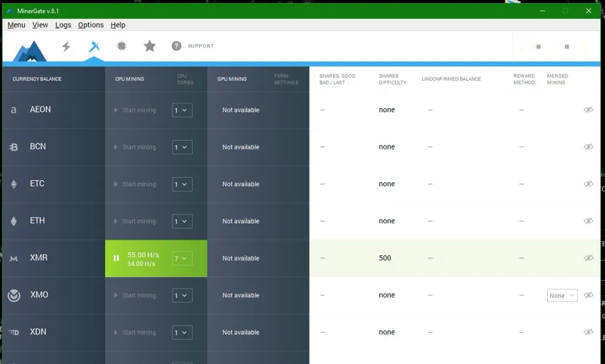
Task: Open the View menu
Action: [40, 25]
